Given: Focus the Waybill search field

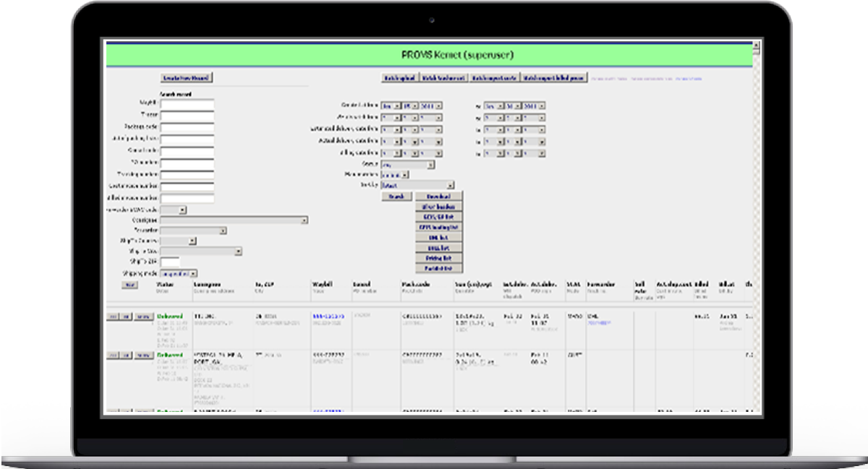Looking at the screenshot, I should tap(187, 104).
